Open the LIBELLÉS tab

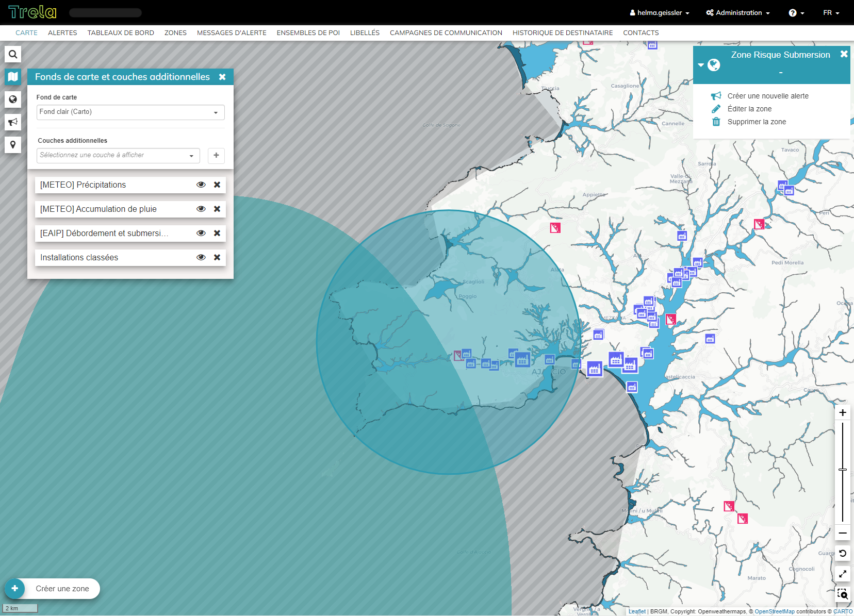[365, 32]
